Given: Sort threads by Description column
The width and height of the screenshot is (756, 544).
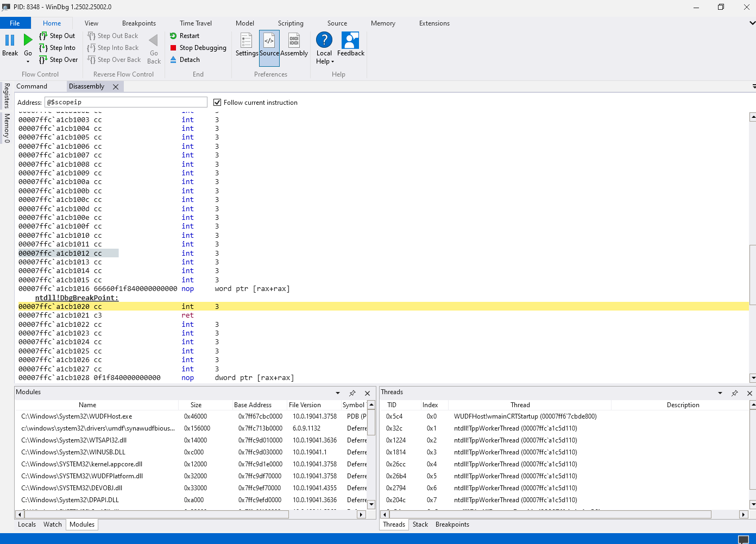Looking at the screenshot, I should 683,405.
